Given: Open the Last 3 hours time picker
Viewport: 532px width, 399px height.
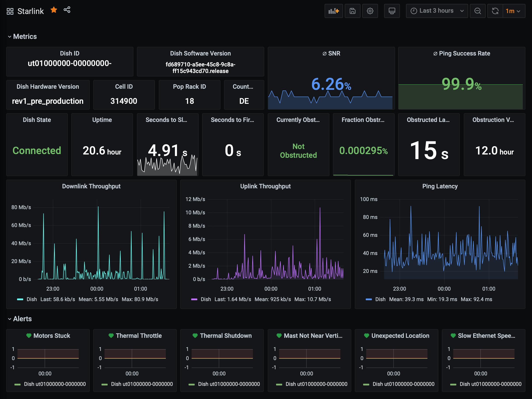Looking at the screenshot, I should point(437,11).
